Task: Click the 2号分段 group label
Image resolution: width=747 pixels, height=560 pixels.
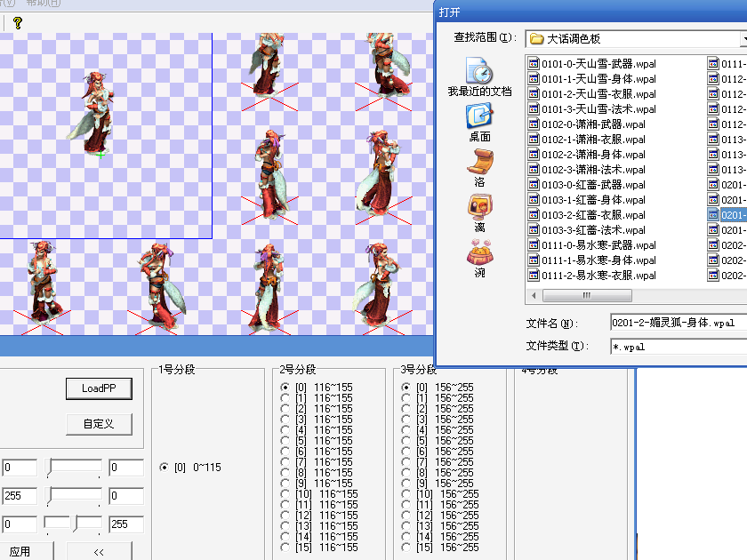Action: [x=298, y=370]
